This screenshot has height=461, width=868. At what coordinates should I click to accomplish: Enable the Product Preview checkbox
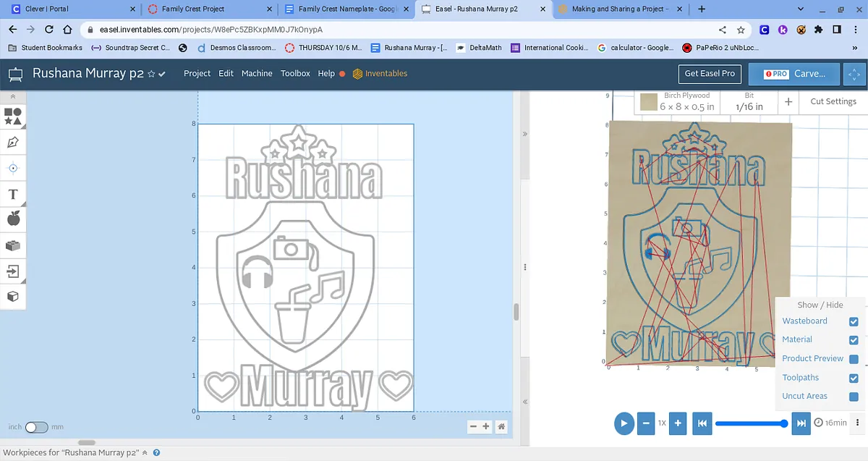[x=854, y=359]
